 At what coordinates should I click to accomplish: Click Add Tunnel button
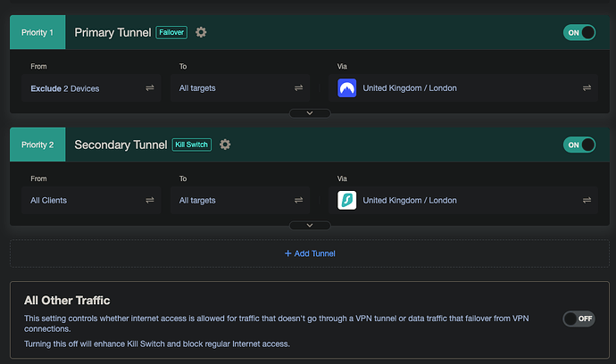pos(309,253)
